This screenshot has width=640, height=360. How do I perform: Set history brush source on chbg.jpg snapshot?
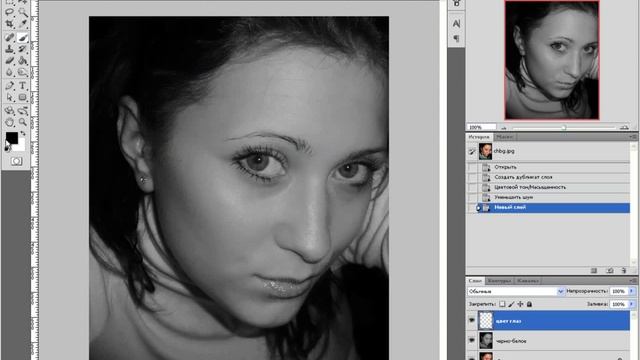(x=472, y=151)
